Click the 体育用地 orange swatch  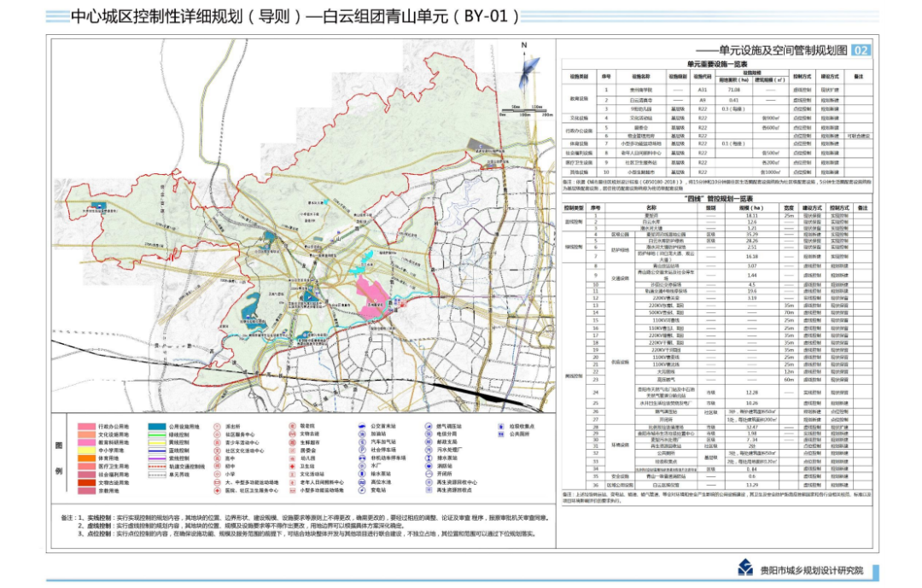[x=86, y=458]
